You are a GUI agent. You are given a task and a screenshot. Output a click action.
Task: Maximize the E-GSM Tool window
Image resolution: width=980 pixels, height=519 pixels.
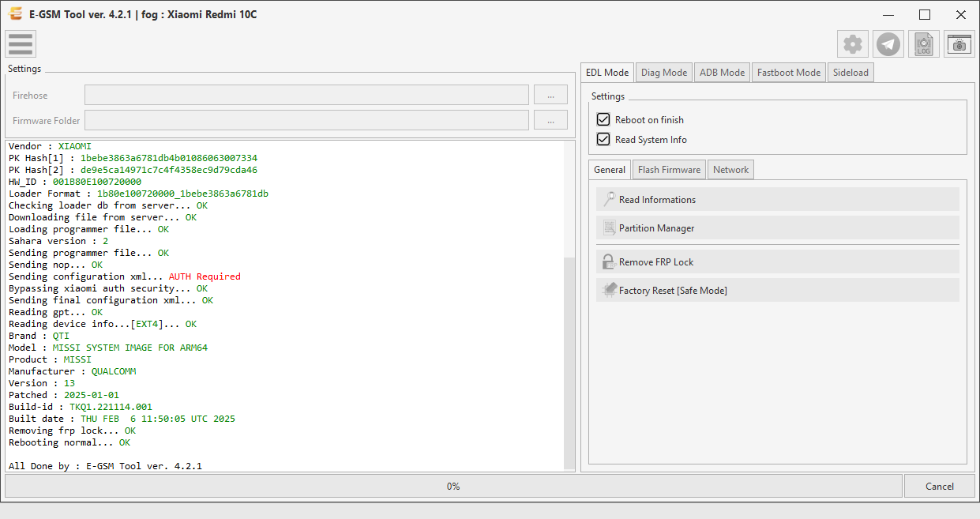pos(925,14)
